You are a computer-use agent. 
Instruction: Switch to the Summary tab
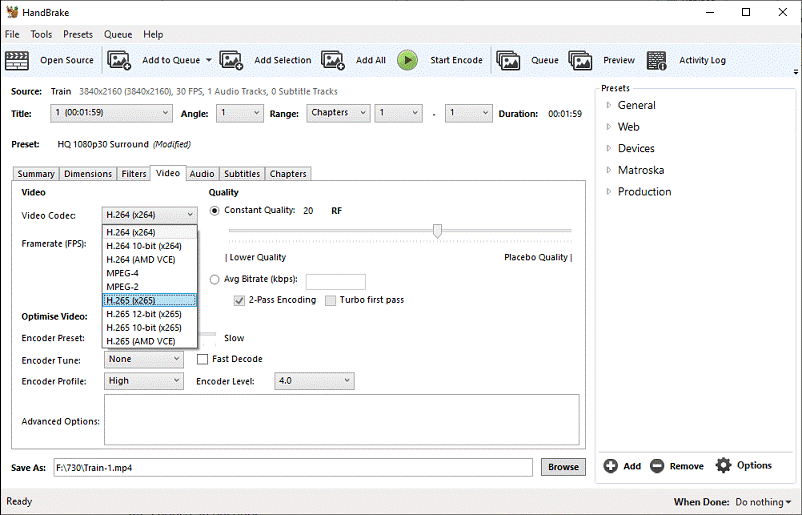click(36, 174)
